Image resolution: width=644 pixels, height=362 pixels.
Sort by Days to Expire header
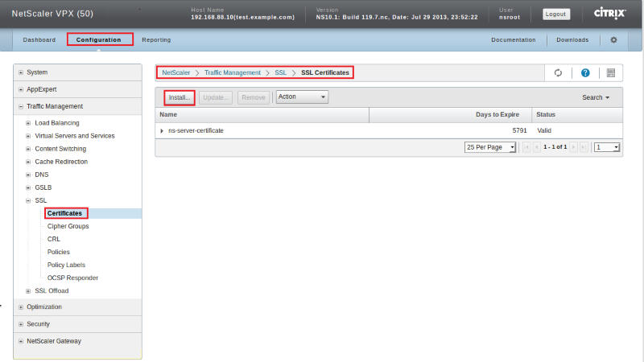pos(451,114)
